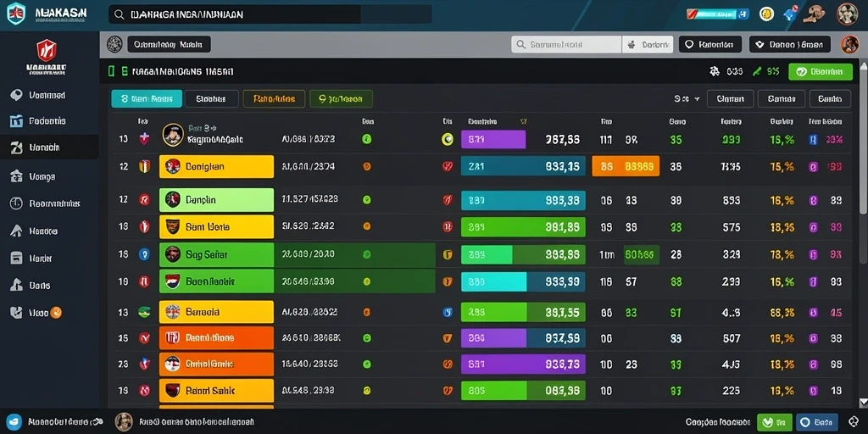Select the highlighted Uensicin sidebar item
Image resolution: width=868 pixels, height=434 pixels.
pyautogui.click(x=49, y=147)
